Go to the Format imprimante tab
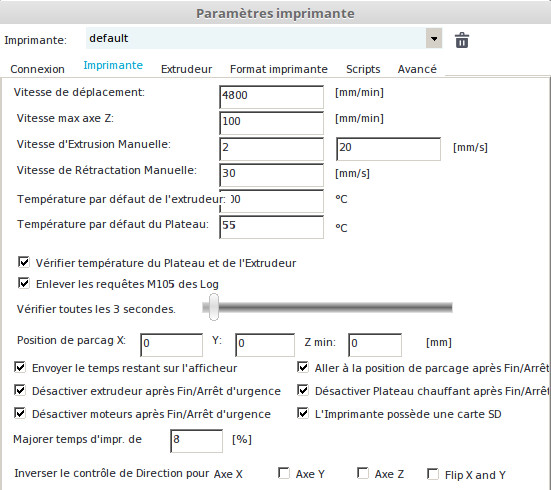The width and height of the screenshot is (551, 490). click(279, 69)
